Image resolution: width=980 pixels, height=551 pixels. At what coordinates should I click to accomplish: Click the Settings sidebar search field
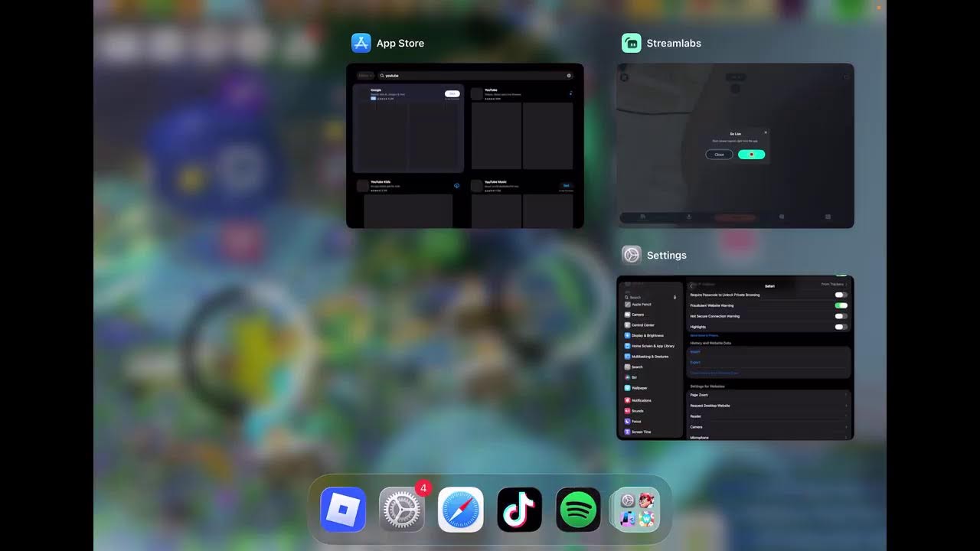[x=651, y=297]
